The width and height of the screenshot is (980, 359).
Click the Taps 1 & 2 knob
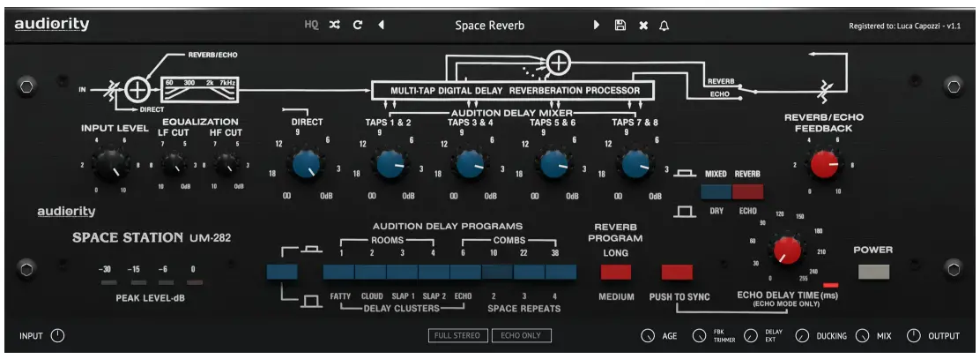(390, 164)
